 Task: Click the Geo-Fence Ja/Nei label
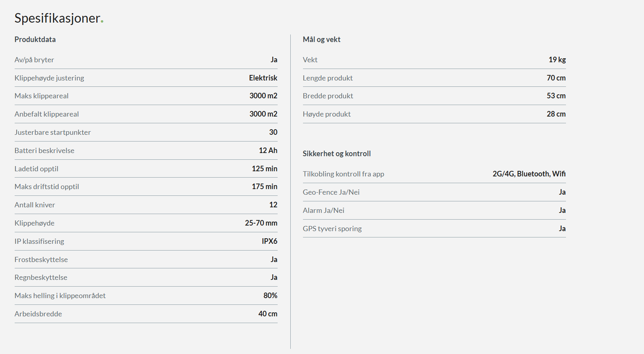coord(331,192)
